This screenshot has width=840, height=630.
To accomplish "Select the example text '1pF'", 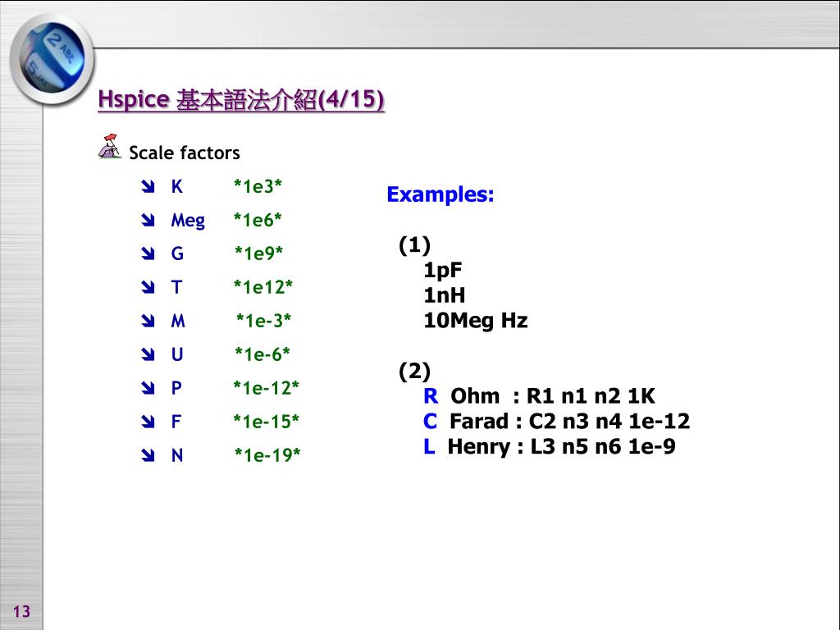I will [442, 270].
